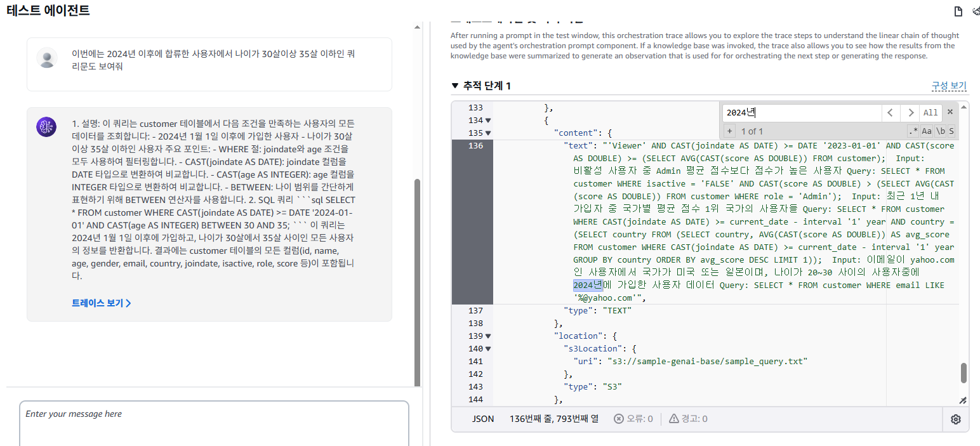Image resolution: width=980 pixels, height=446 pixels.
Task: Click line number 141 in gutter
Action: (475, 362)
